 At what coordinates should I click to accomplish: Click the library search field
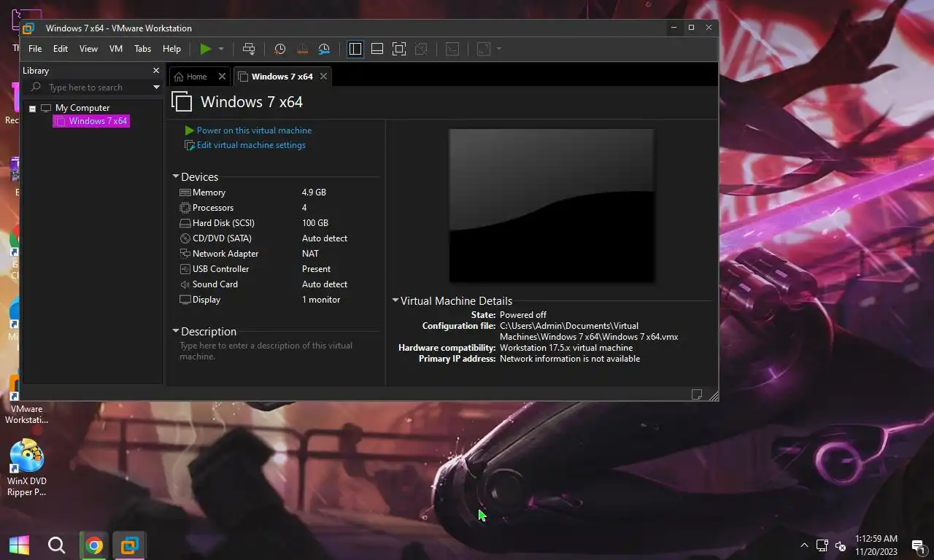coord(93,87)
